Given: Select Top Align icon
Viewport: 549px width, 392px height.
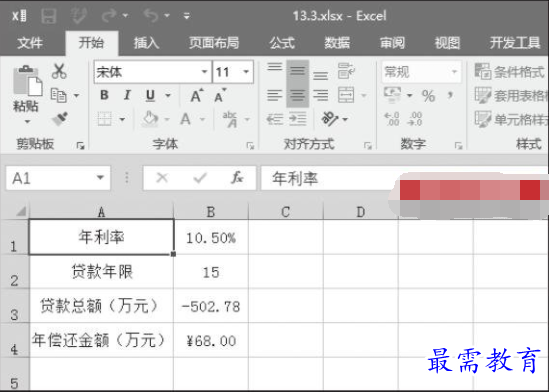Looking at the screenshot, I should (274, 67).
